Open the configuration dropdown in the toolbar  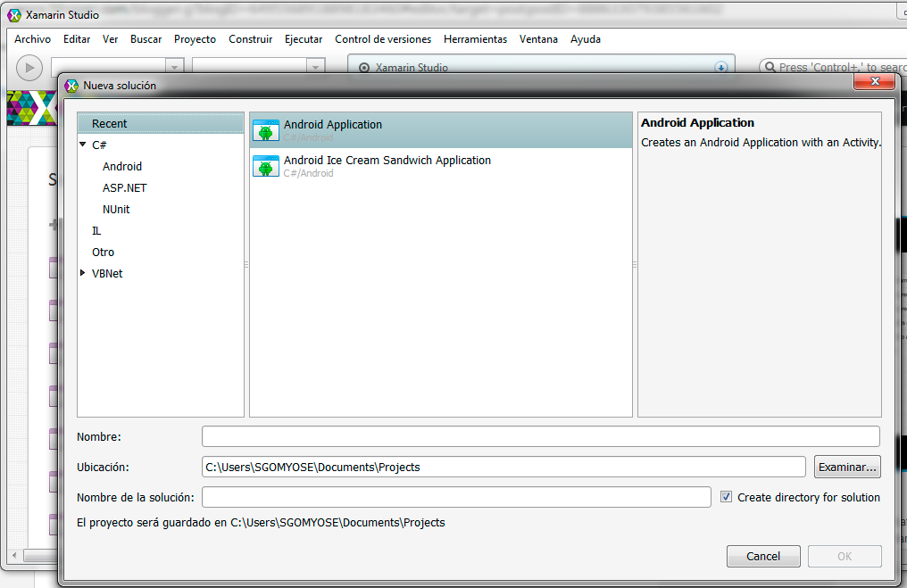tap(175, 66)
